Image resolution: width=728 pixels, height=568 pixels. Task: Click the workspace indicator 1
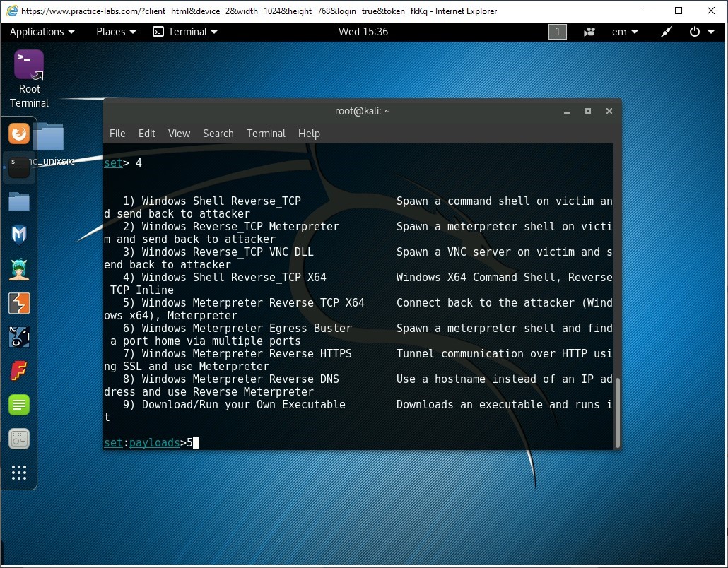click(x=558, y=32)
